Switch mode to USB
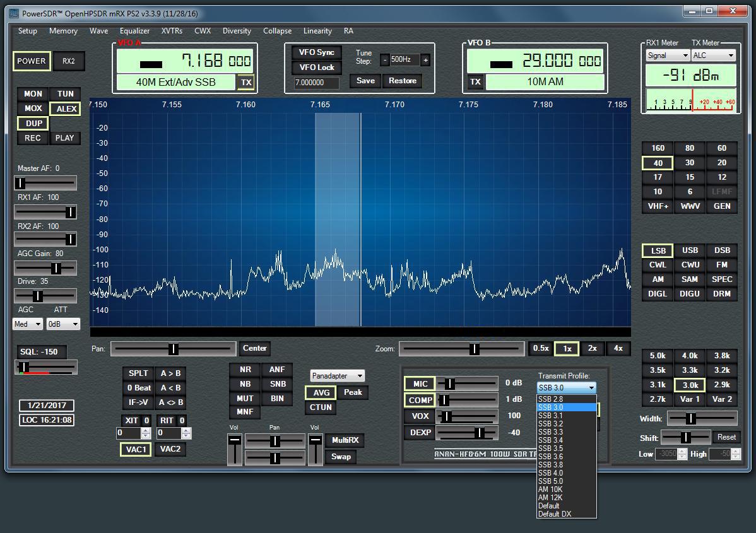756x533 pixels. (690, 250)
